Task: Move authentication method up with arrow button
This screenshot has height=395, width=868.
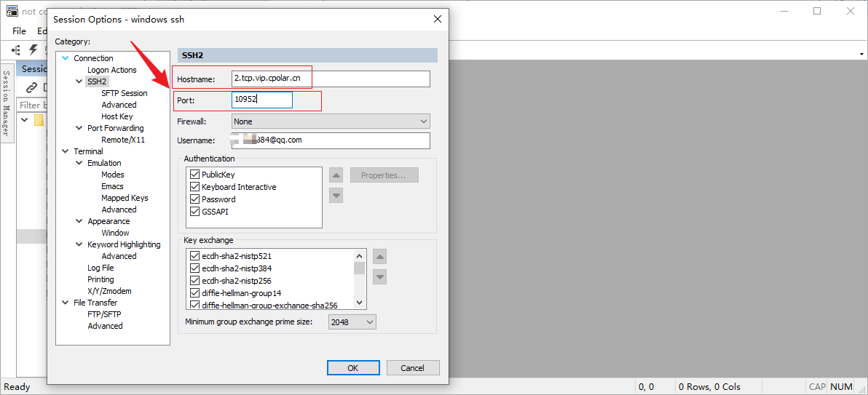Action: pyautogui.click(x=336, y=176)
